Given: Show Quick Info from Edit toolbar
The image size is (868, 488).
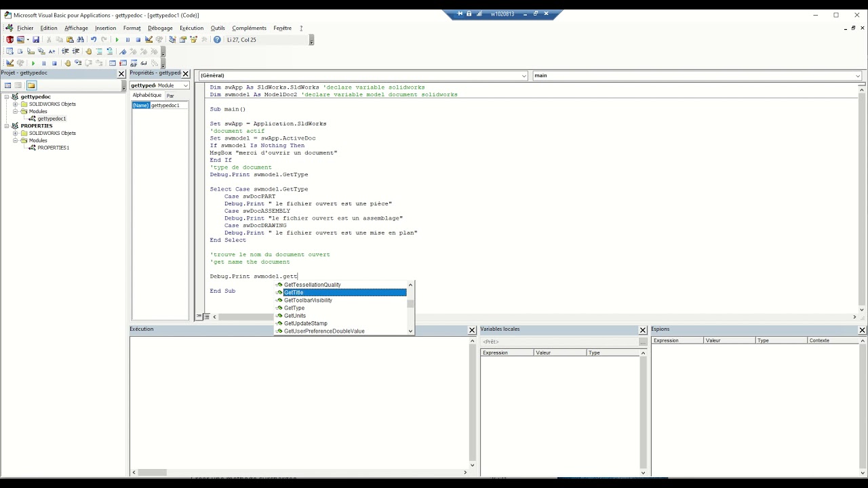Looking at the screenshot, I should point(31,51).
